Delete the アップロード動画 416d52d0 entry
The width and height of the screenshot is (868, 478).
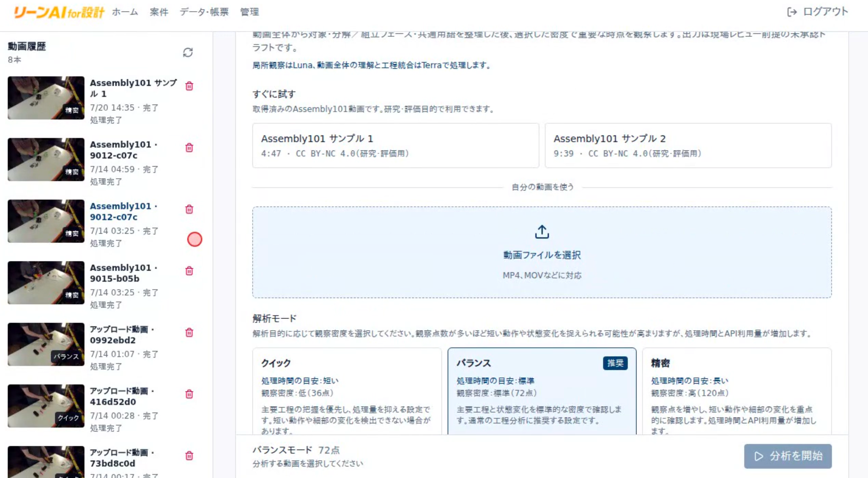pos(189,394)
